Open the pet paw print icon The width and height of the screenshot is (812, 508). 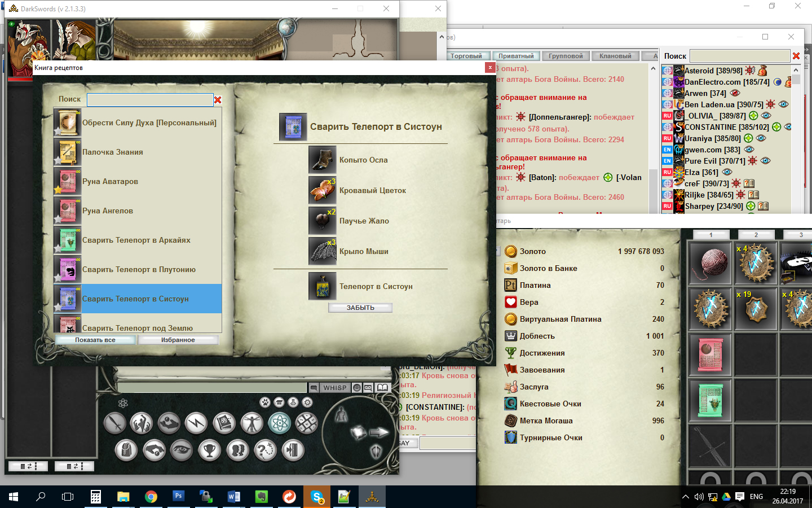pyautogui.click(x=264, y=402)
